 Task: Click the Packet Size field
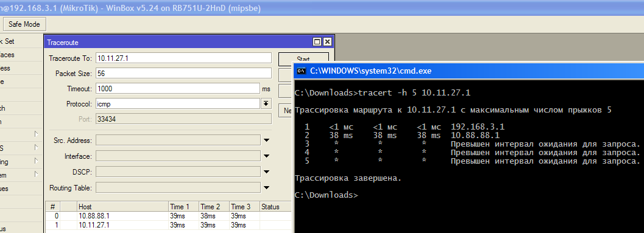pyautogui.click(x=183, y=74)
